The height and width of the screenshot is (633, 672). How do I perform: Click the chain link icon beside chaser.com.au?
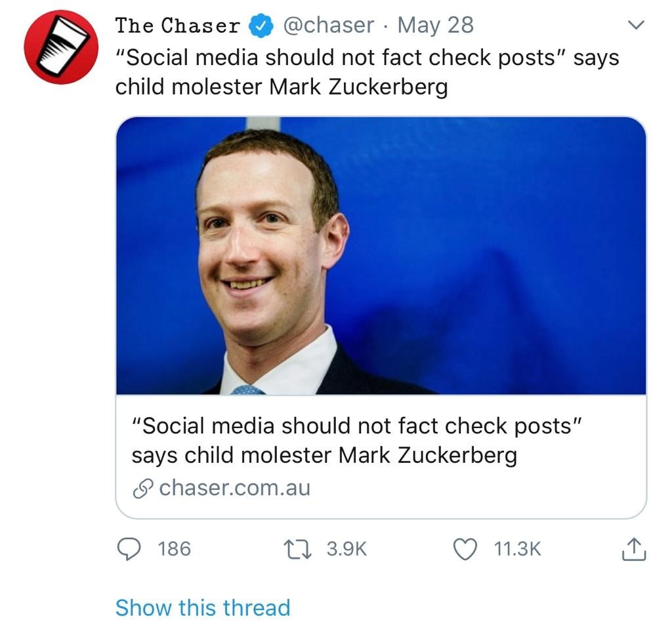142,489
